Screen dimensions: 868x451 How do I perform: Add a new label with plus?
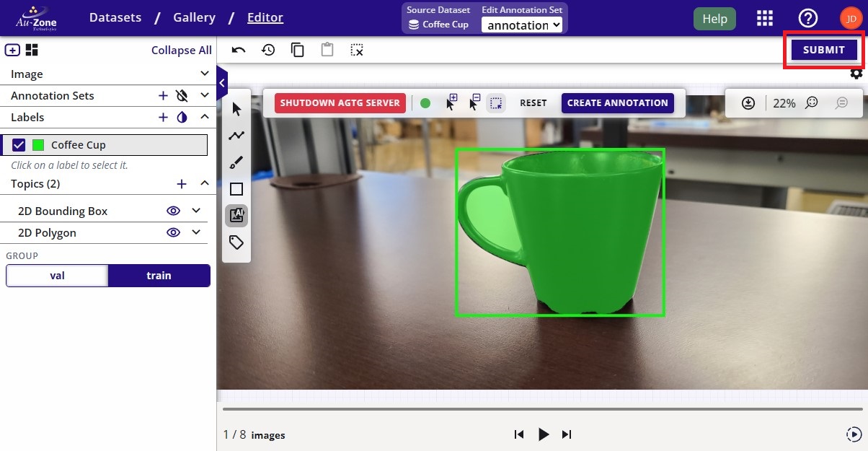tap(163, 117)
